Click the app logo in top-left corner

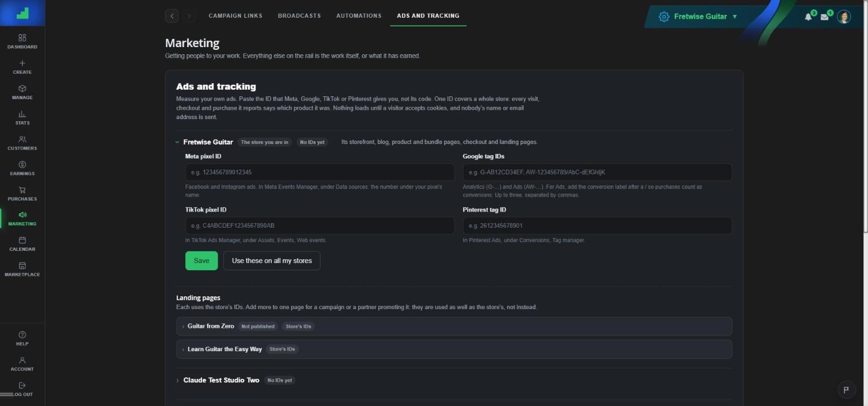pos(22,13)
